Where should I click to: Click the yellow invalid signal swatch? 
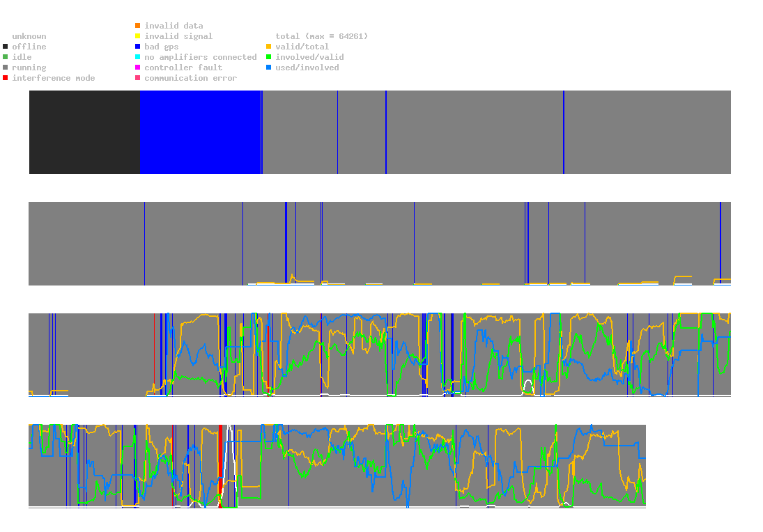pyautogui.click(x=138, y=36)
